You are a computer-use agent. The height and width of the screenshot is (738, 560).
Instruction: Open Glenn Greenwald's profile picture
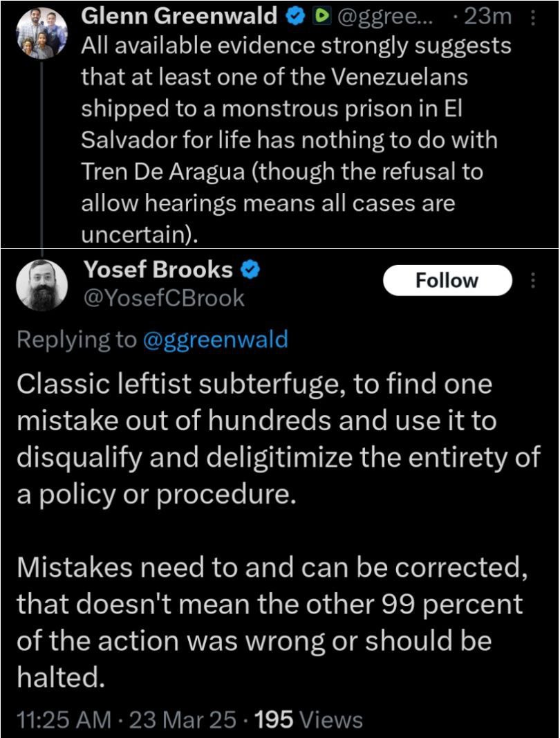point(42,33)
